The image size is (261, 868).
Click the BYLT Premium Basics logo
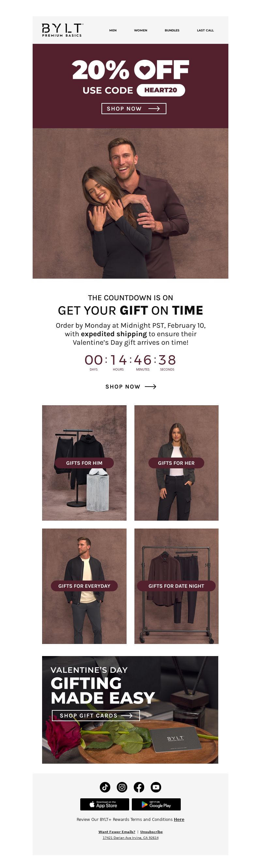click(62, 30)
